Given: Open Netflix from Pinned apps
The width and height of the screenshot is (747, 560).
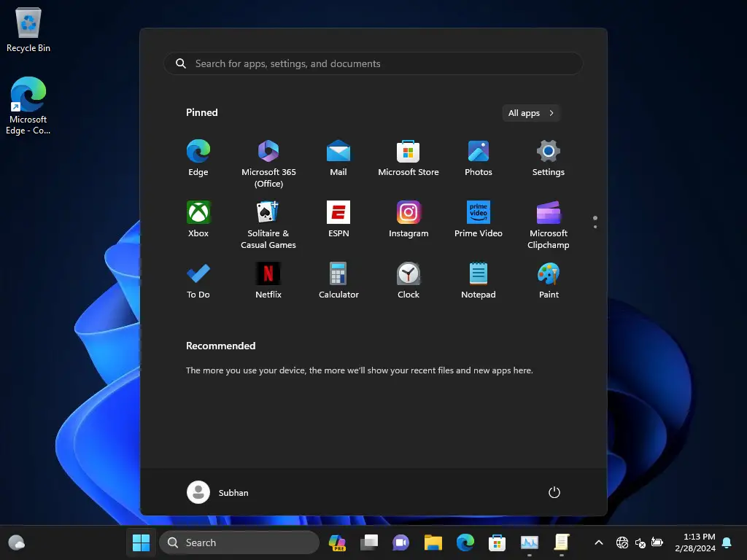Looking at the screenshot, I should [268, 281].
